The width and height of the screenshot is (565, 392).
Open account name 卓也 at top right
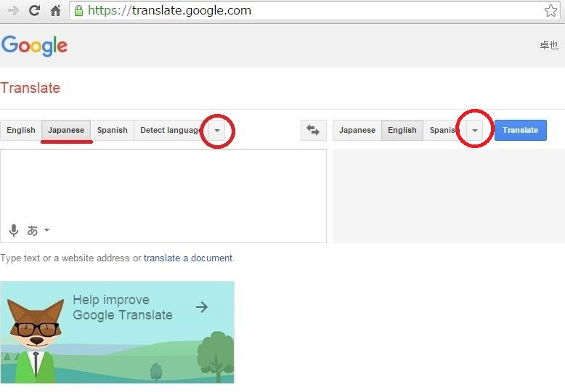(549, 45)
